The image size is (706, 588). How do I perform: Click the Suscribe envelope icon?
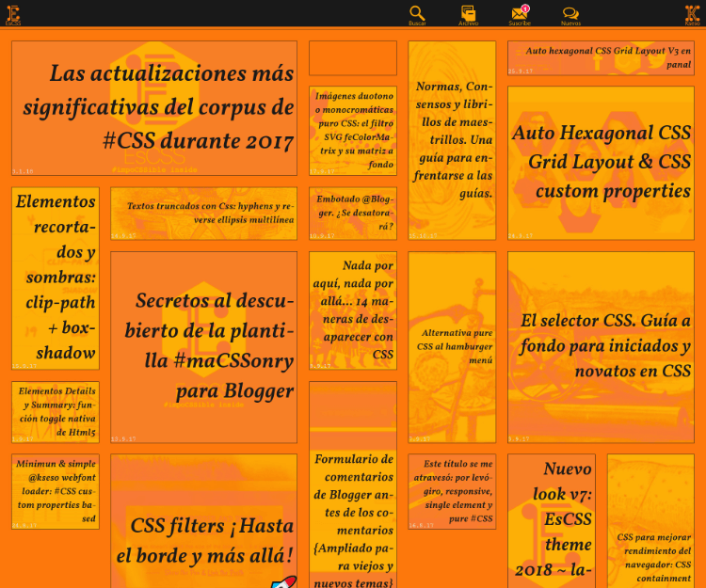tap(519, 13)
